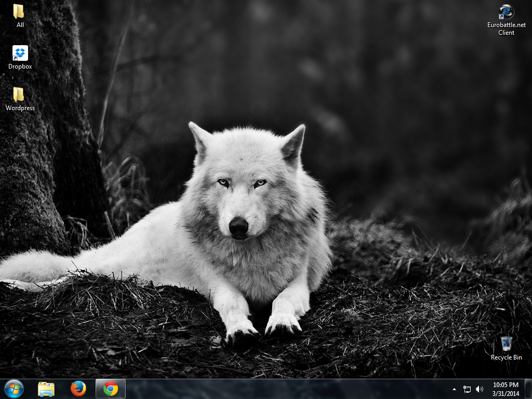
Task: Open the network connection tray icon
Action: 467,389
